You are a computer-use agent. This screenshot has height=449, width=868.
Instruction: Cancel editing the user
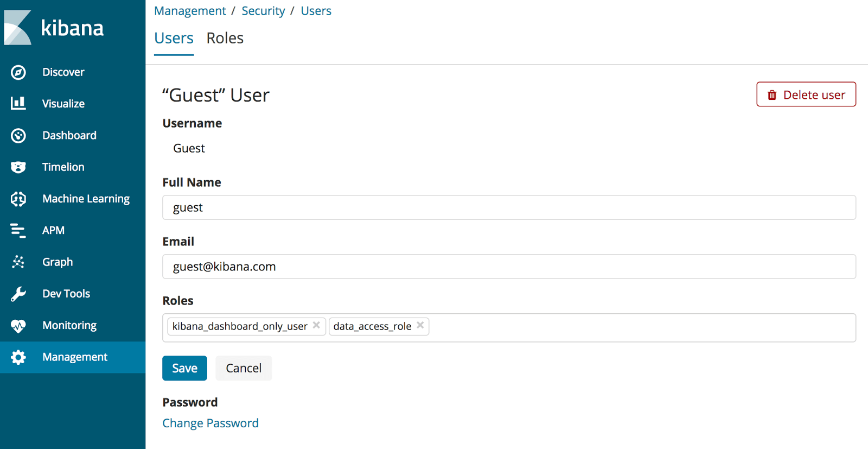(x=244, y=368)
